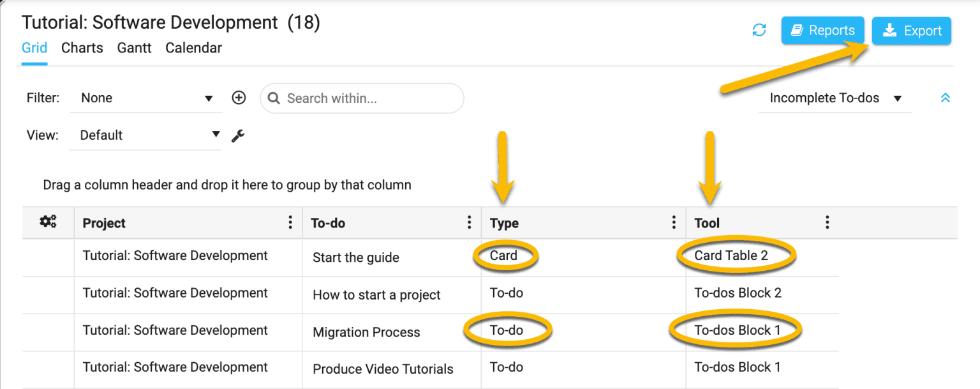980x389 pixels.
Task: Focus the Search within input field
Action: 370,98
